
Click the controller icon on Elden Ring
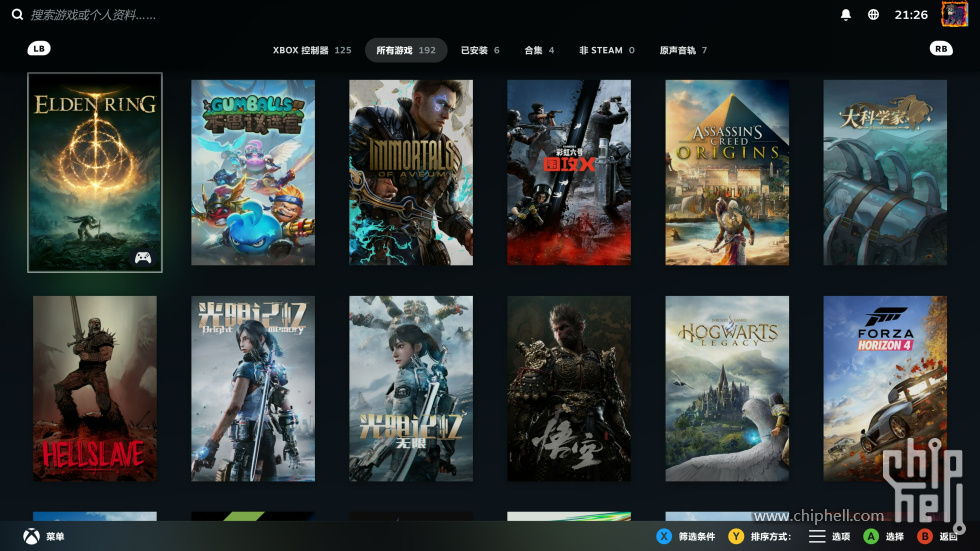(143, 257)
